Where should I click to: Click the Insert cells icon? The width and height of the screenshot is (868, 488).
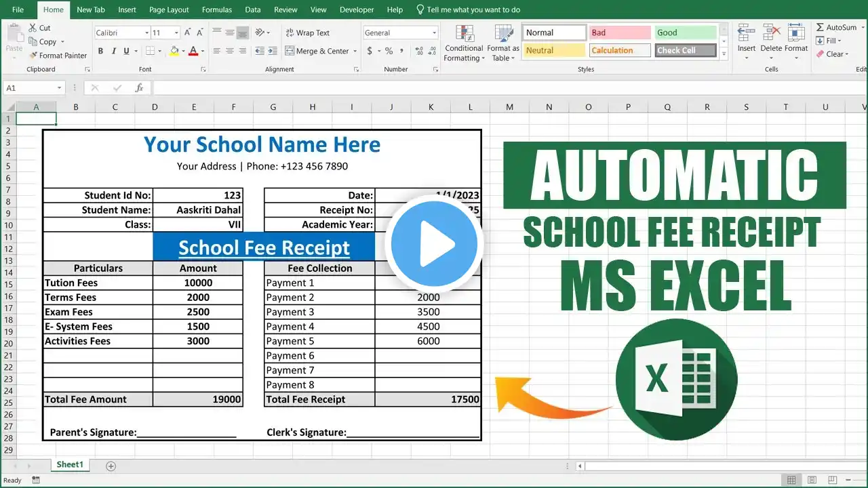click(747, 34)
